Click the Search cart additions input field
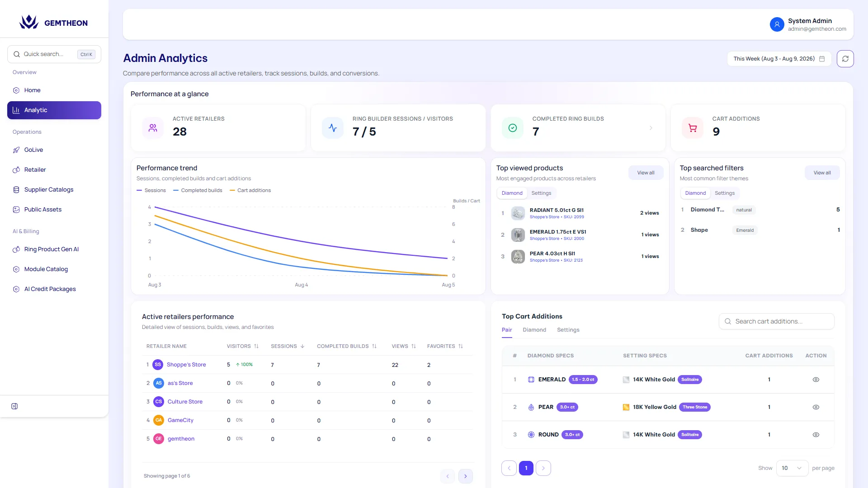 coord(776,321)
